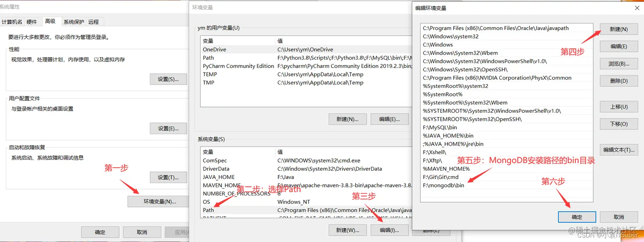
Task: Select %SystemRoot%\system32 entry
Action: [x=506, y=86]
